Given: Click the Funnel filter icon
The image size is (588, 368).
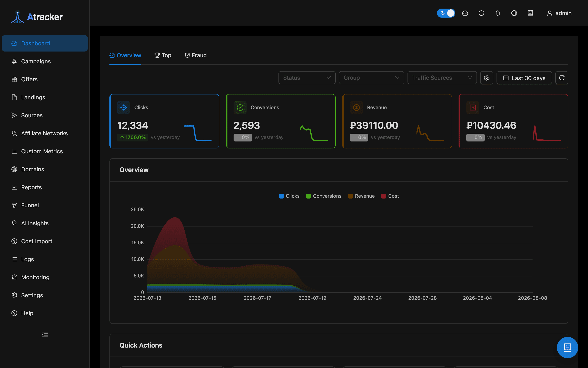Looking at the screenshot, I should 14,205.
